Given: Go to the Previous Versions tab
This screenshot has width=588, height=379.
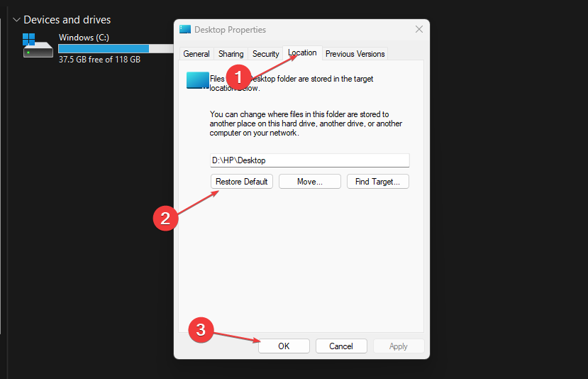Looking at the screenshot, I should pos(355,54).
